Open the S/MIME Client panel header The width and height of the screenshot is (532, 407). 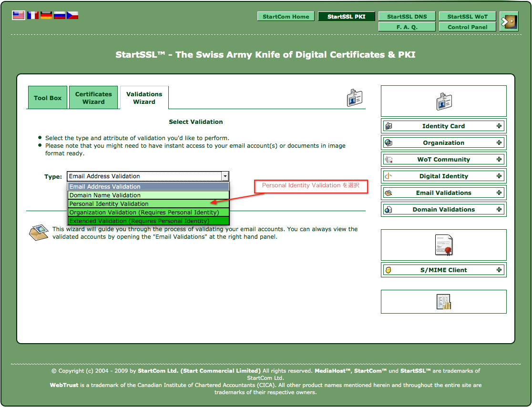pos(444,270)
